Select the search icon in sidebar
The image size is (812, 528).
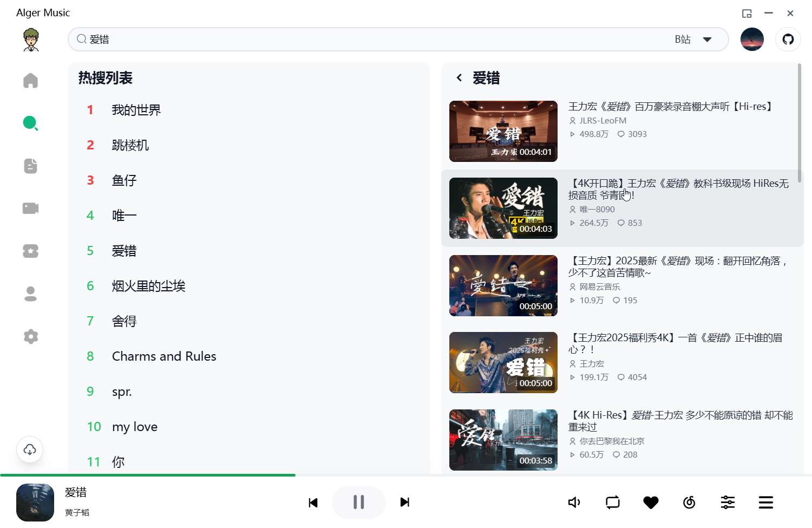click(31, 123)
